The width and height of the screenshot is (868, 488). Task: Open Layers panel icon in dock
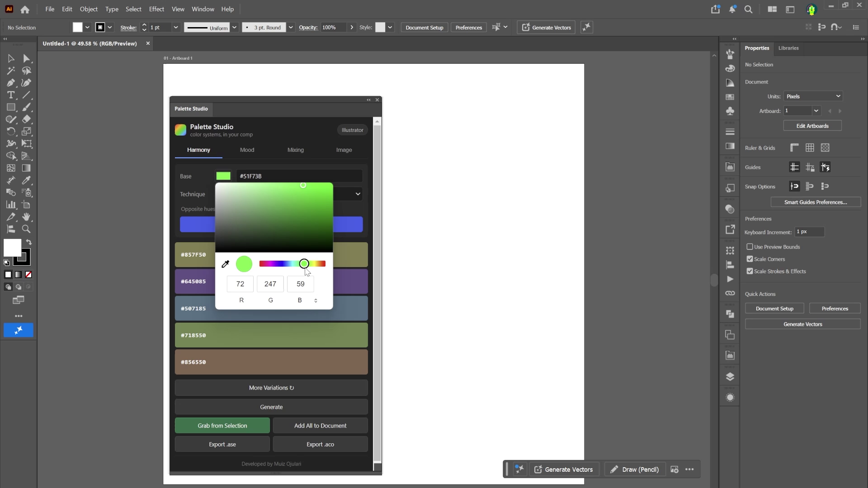730,377
